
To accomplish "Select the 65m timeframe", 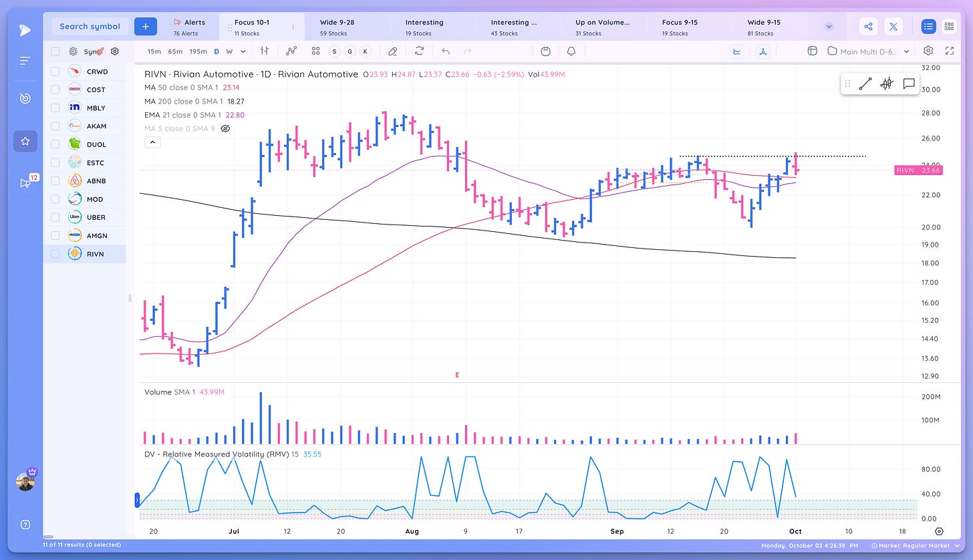I will 175,51.
